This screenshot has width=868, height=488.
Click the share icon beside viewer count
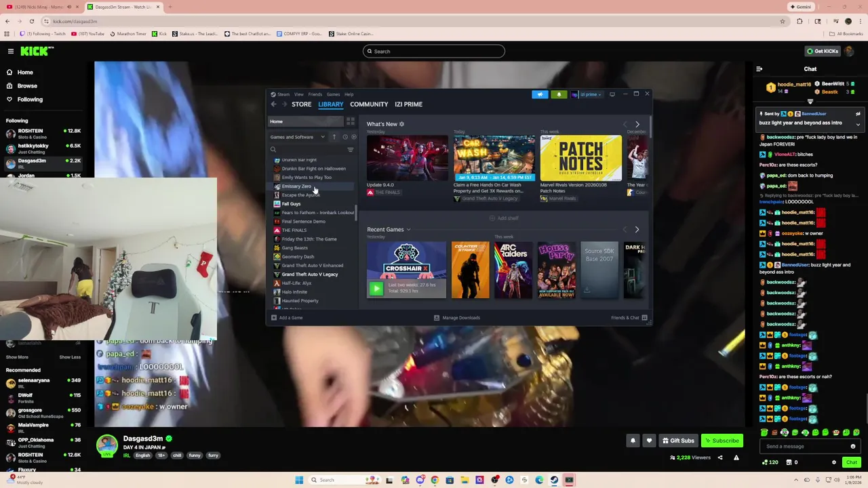(720, 457)
